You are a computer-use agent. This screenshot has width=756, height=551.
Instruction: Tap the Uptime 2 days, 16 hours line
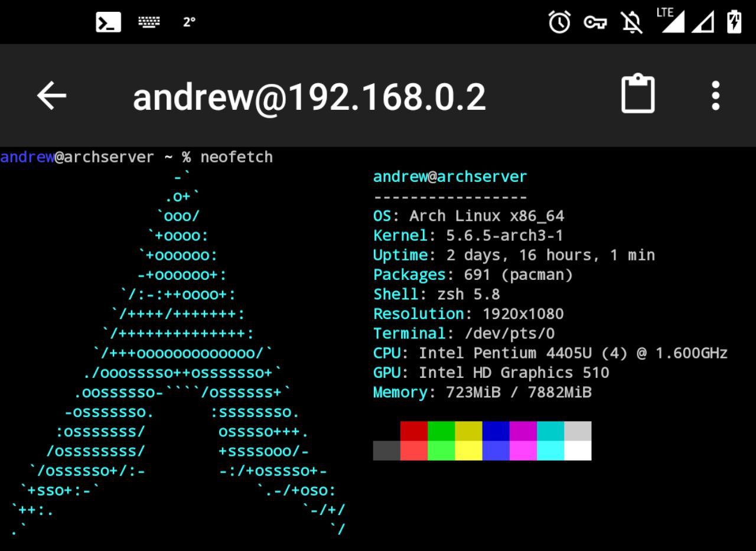pyautogui.click(x=514, y=255)
